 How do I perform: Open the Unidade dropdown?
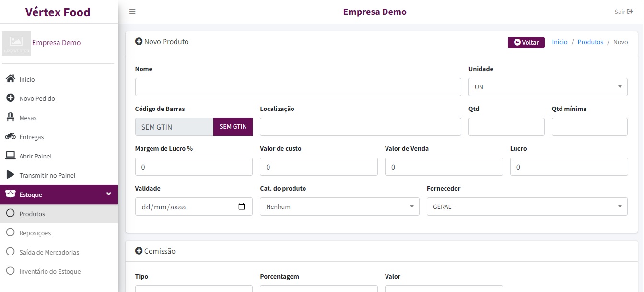tap(548, 87)
